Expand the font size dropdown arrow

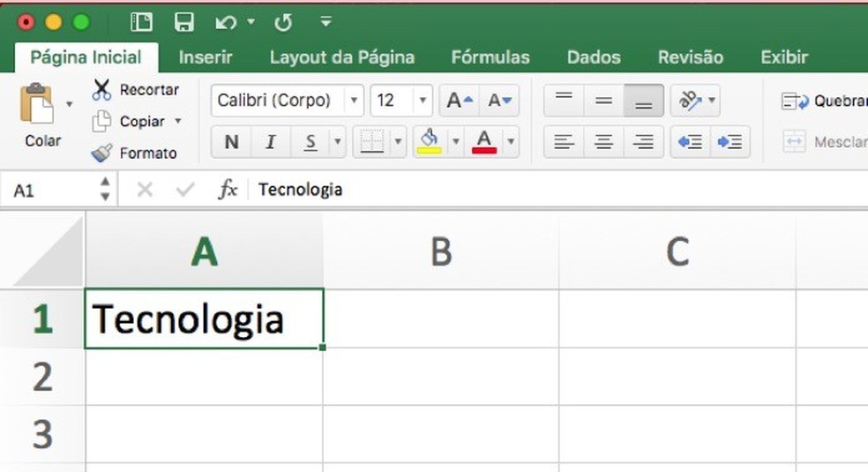pos(423,101)
